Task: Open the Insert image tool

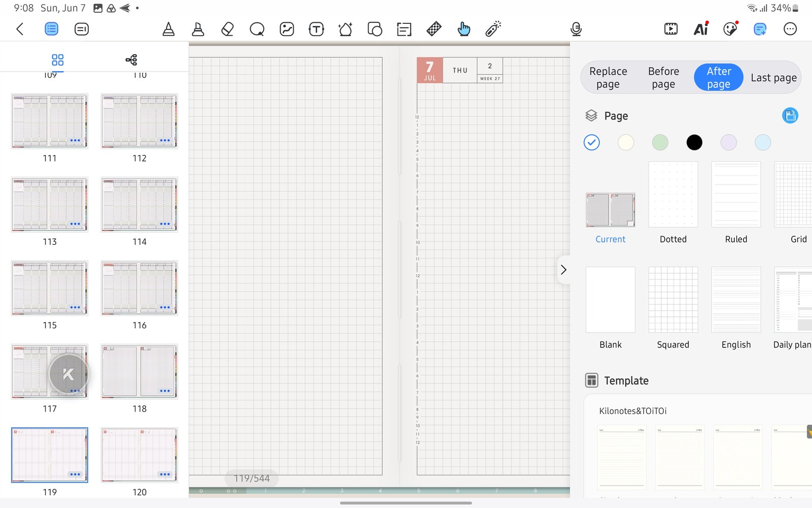Action: 287,29
